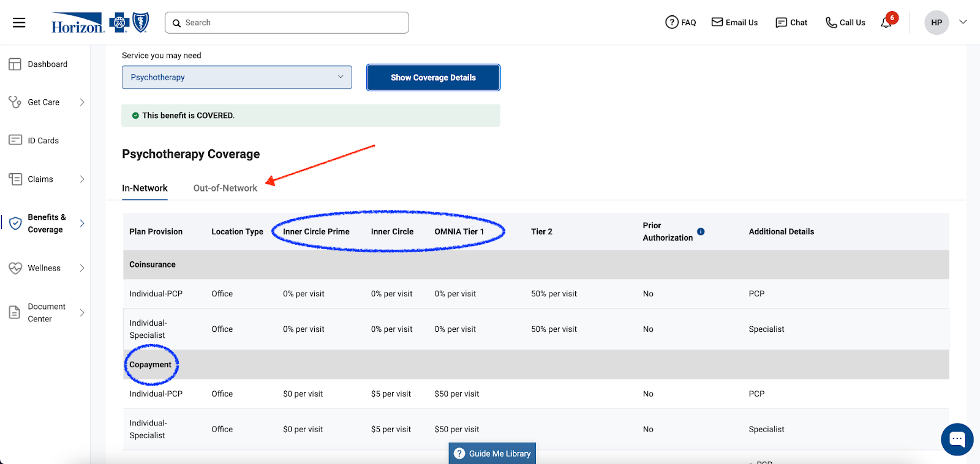Click the '$50 per visit' Individual-PCP cell

(457, 394)
